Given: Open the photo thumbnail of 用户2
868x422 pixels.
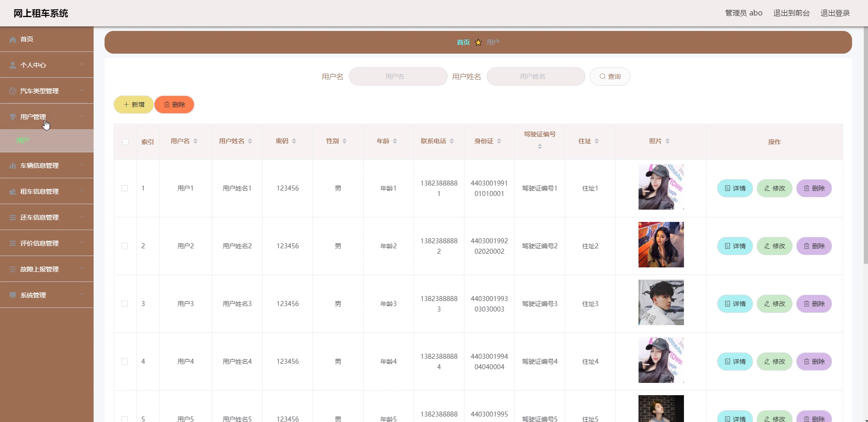Looking at the screenshot, I should pyautogui.click(x=661, y=245).
